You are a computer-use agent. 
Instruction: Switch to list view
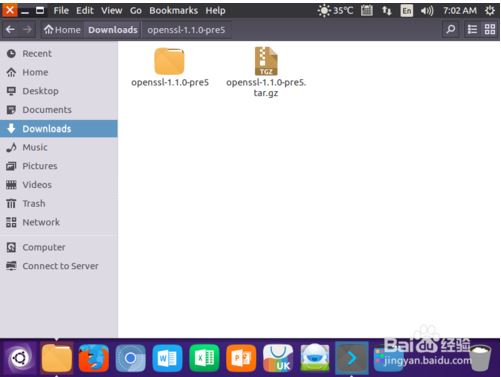[472, 30]
